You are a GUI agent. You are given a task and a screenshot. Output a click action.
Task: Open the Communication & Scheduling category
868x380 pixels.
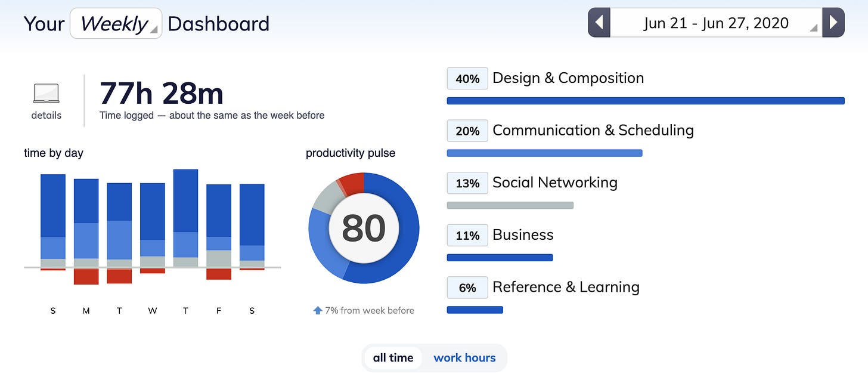tap(593, 131)
